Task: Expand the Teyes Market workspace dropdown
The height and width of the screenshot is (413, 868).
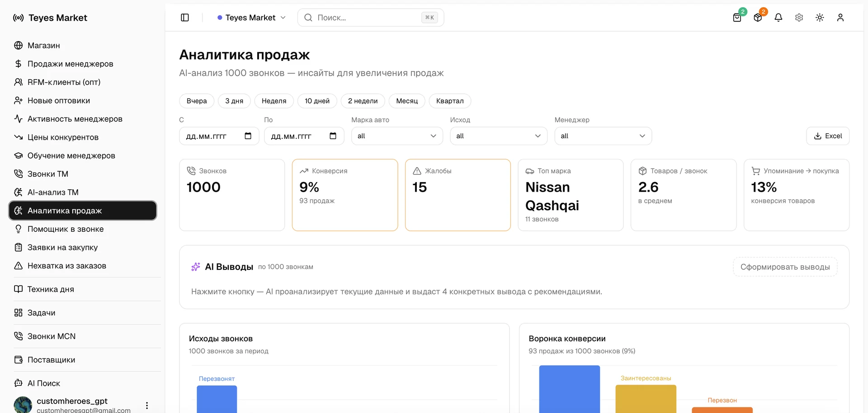Action: tap(251, 18)
